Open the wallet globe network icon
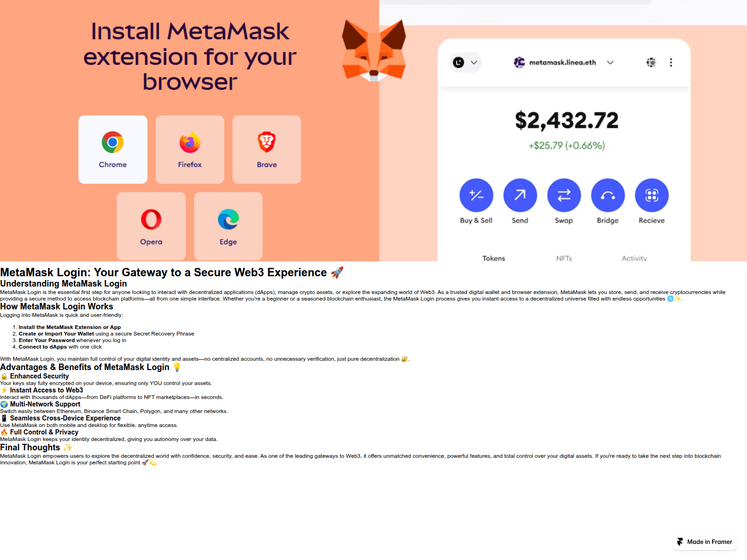This screenshot has width=747, height=560. 651,62
